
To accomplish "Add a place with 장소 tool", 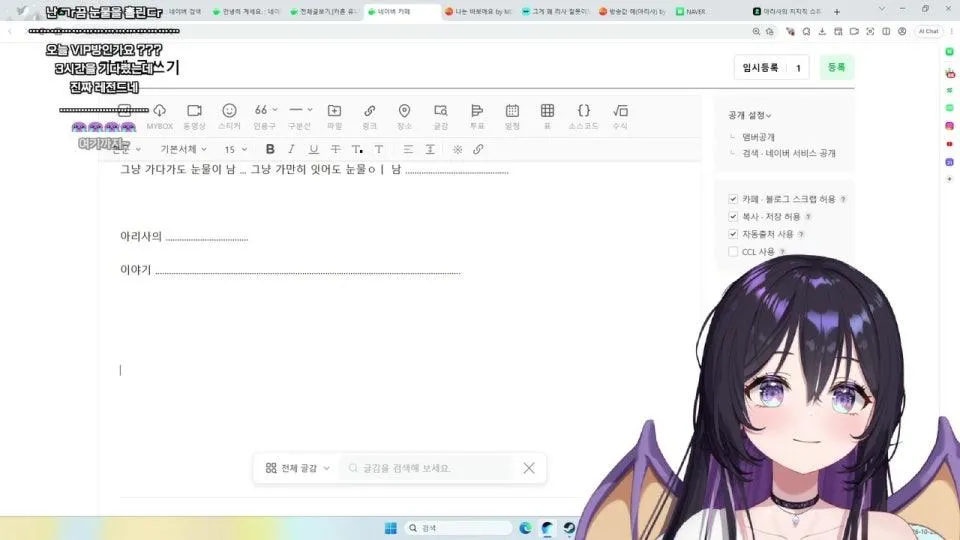I will (x=404, y=116).
